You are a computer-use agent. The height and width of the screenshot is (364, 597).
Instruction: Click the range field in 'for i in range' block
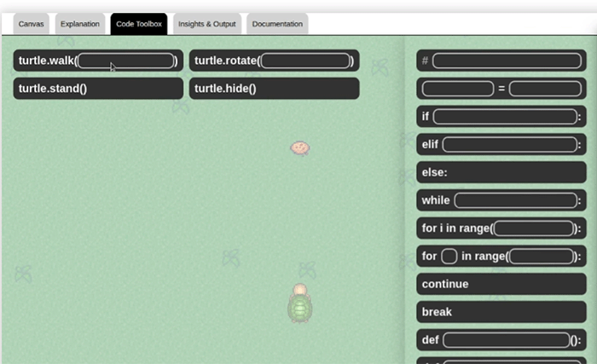pos(535,228)
